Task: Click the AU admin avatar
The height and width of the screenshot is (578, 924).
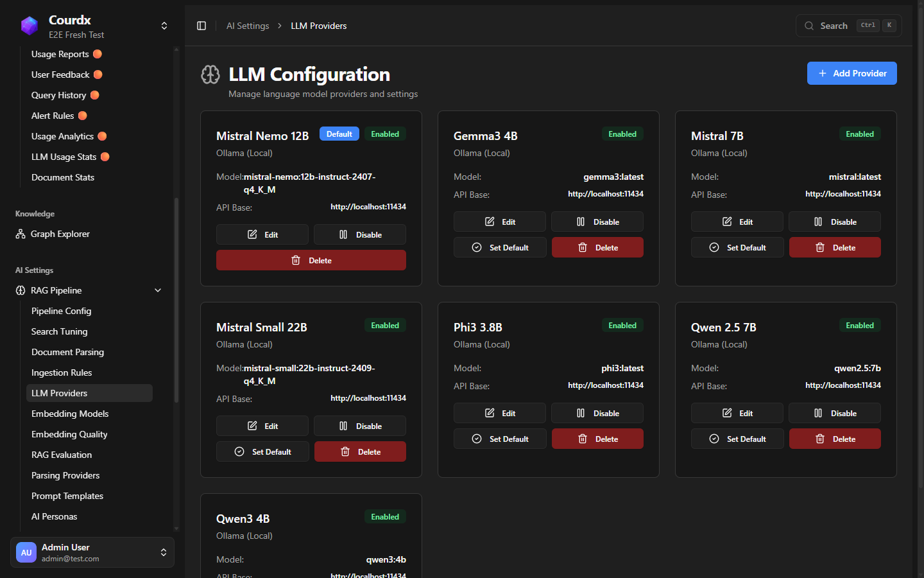Action: [x=26, y=552]
